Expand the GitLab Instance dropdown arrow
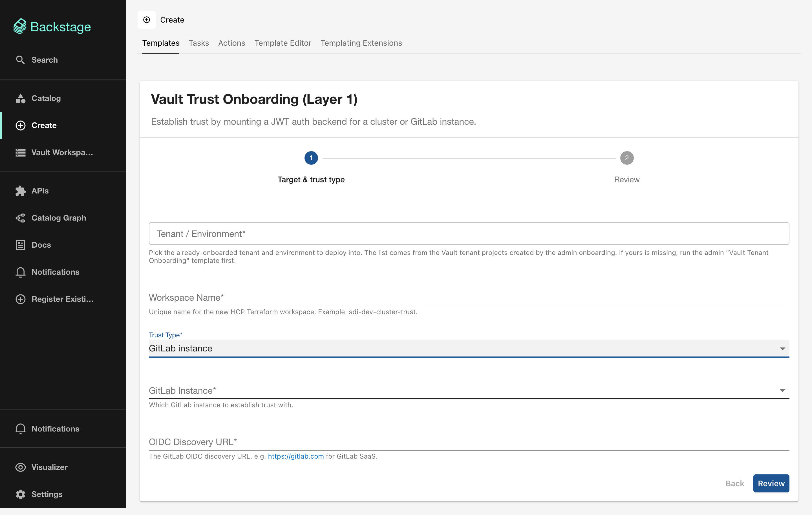This screenshot has width=812, height=515. click(782, 391)
